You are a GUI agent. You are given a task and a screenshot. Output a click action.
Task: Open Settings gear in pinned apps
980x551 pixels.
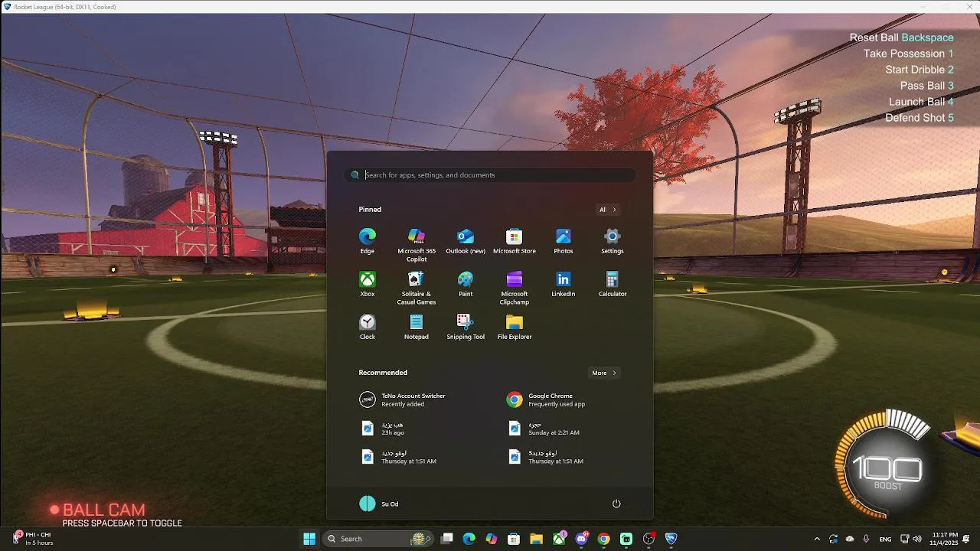coord(612,241)
